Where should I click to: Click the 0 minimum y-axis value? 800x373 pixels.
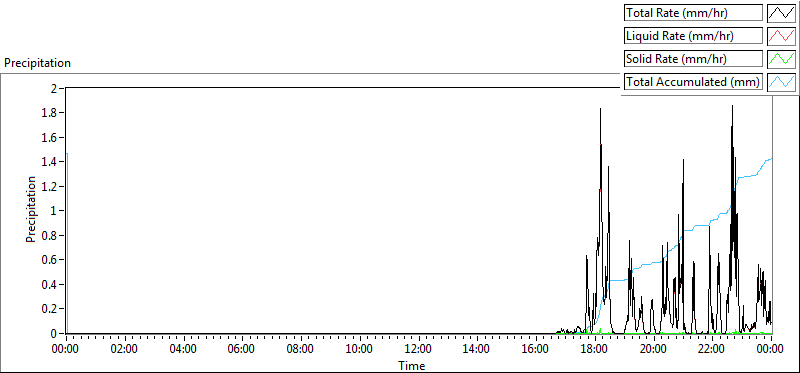[x=54, y=333]
